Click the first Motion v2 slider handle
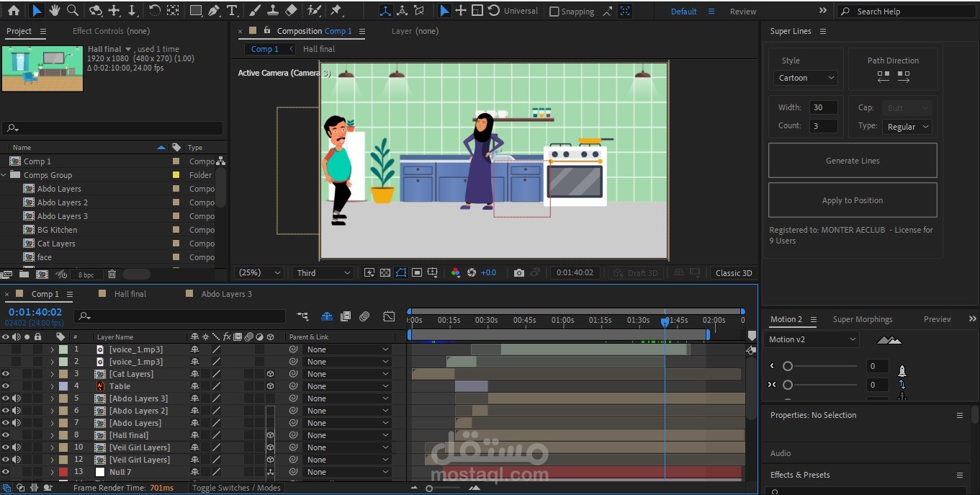 coord(788,366)
